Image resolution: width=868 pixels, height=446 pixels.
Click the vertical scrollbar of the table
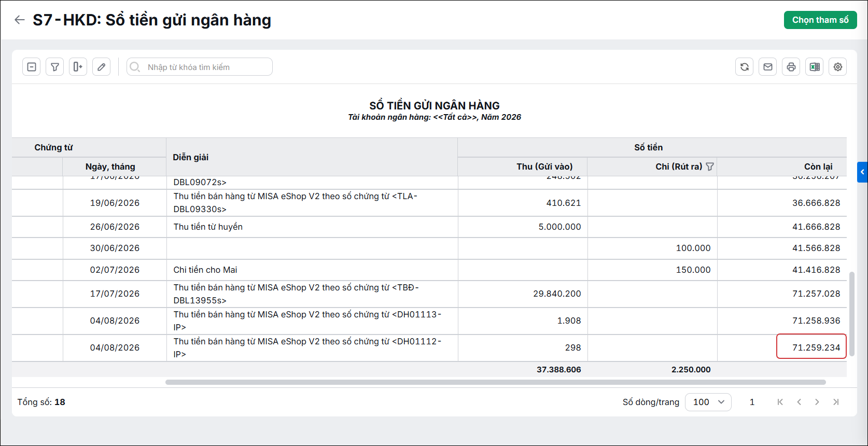[x=852, y=313]
